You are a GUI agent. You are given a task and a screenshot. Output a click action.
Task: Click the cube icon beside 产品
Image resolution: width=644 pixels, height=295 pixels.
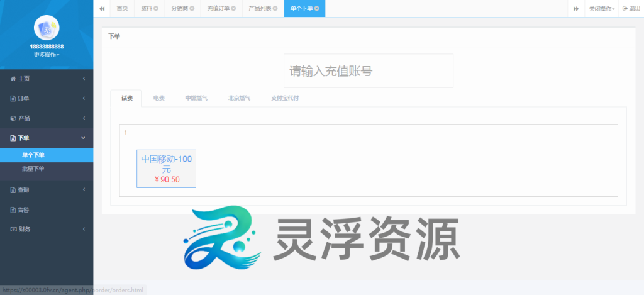[13, 118]
